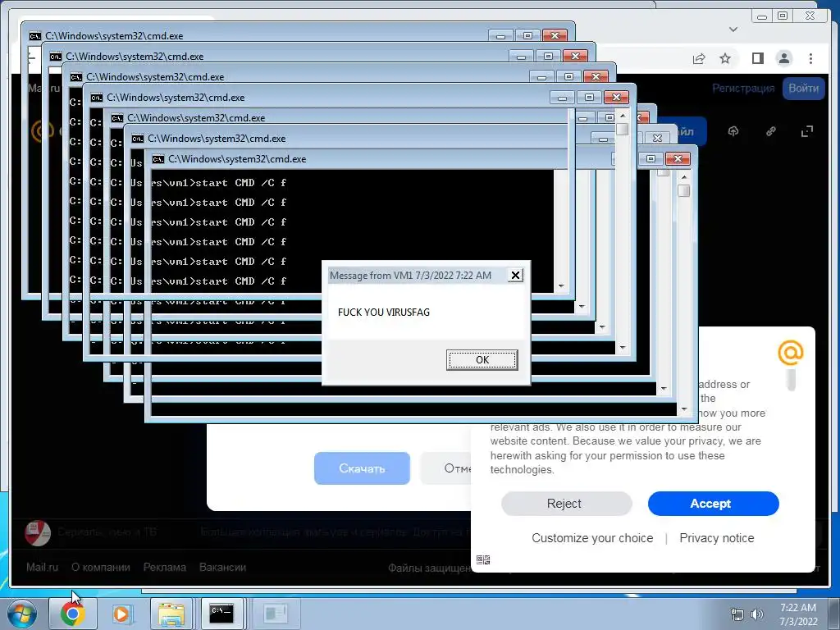Minimize the topmost cmd.exe window
The image size is (840, 630).
pyautogui.click(x=500, y=36)
